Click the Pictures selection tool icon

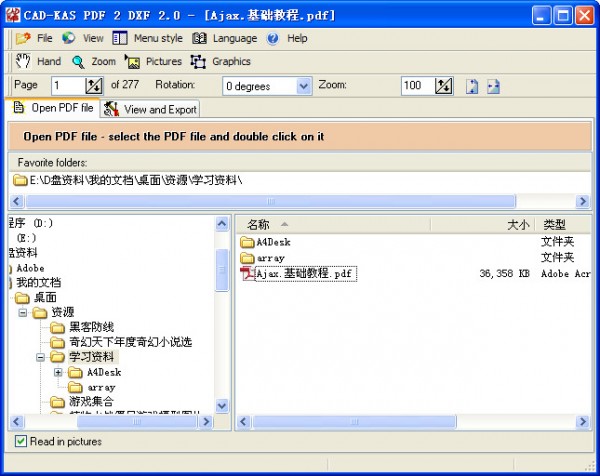click(x=132, y=62)
